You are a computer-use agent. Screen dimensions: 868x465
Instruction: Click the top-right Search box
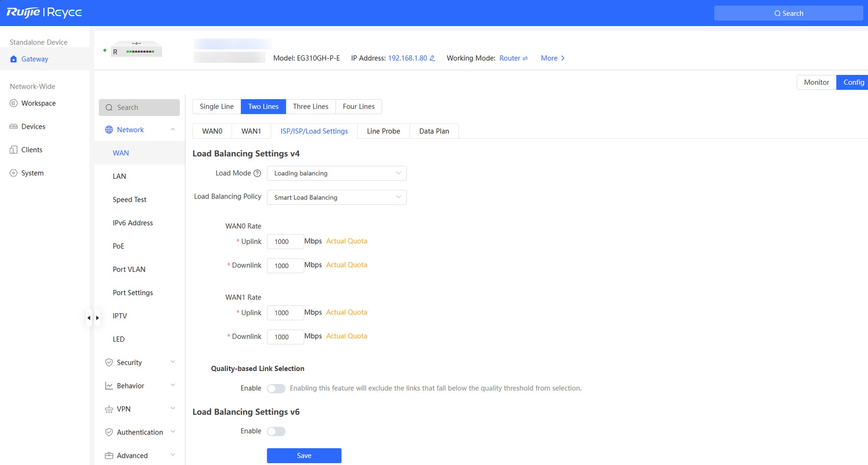(x=788, y=13)
